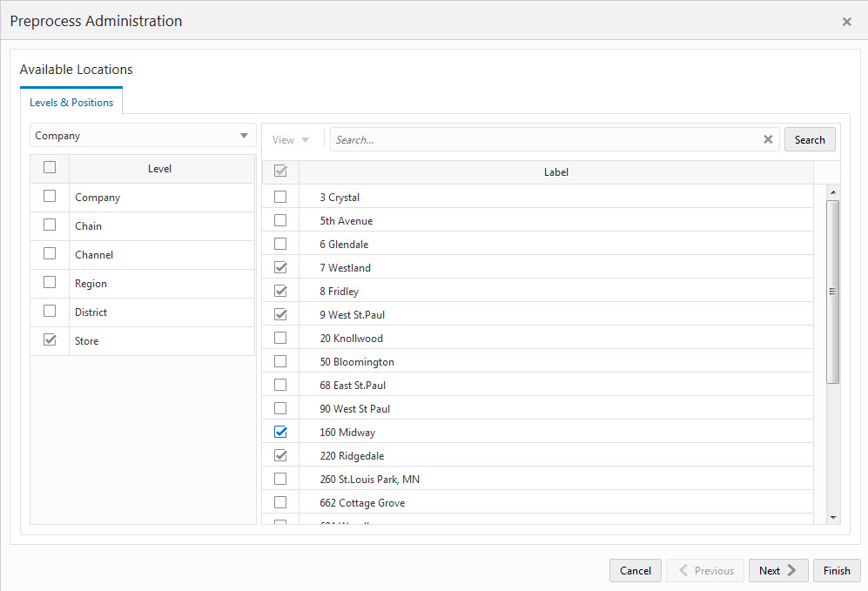Screen dimensions: 868x591
Task: Click the '220 Ridgedale' label text
Action: [x=352, y=456]
